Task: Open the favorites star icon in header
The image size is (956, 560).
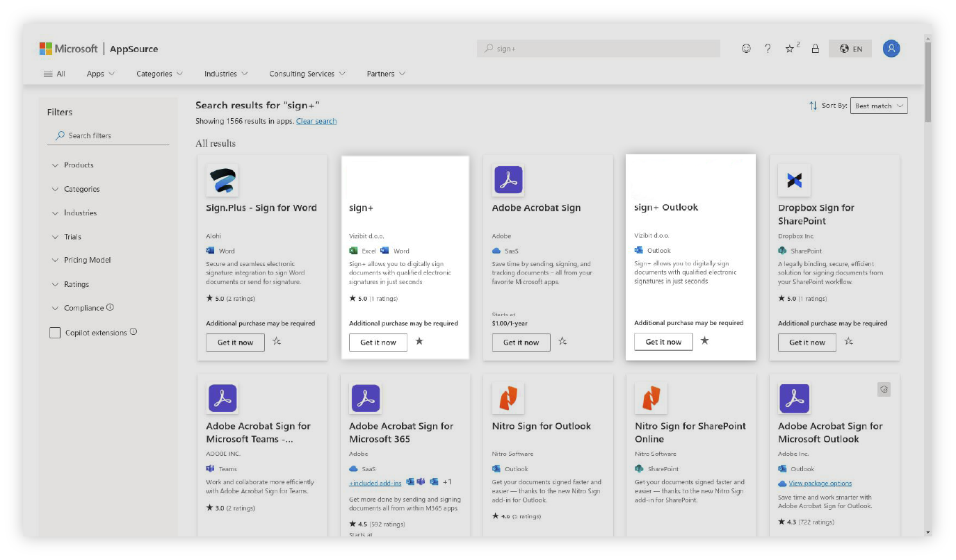Action: click(791, 49)
